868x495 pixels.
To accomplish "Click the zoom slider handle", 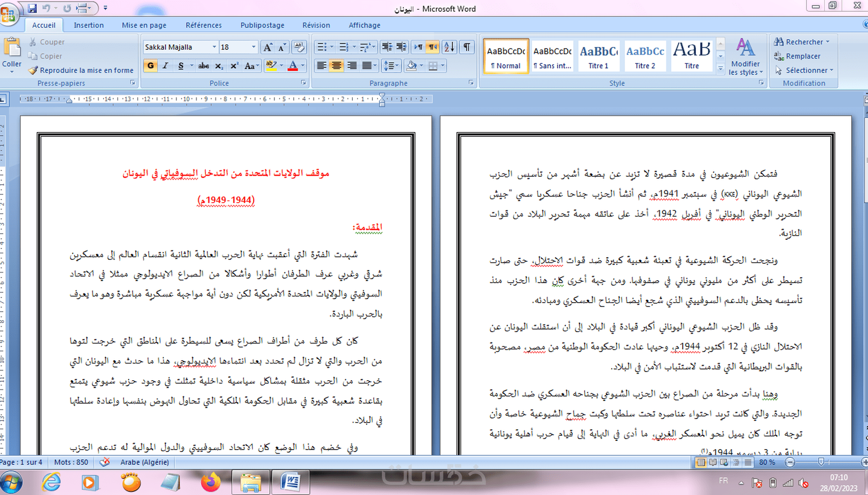I will 821,462.
